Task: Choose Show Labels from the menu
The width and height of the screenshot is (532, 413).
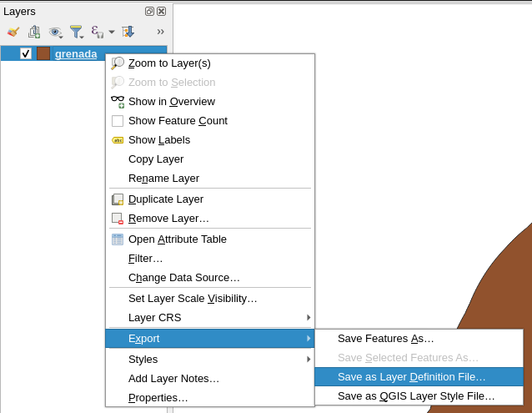Action: click(210, 140)
